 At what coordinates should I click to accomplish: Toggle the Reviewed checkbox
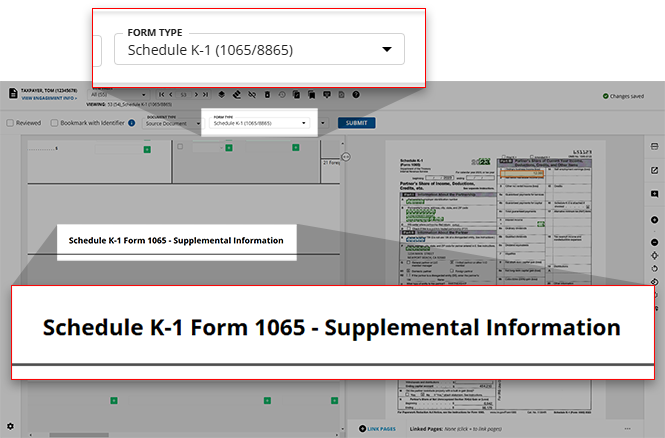pos(10,123)
